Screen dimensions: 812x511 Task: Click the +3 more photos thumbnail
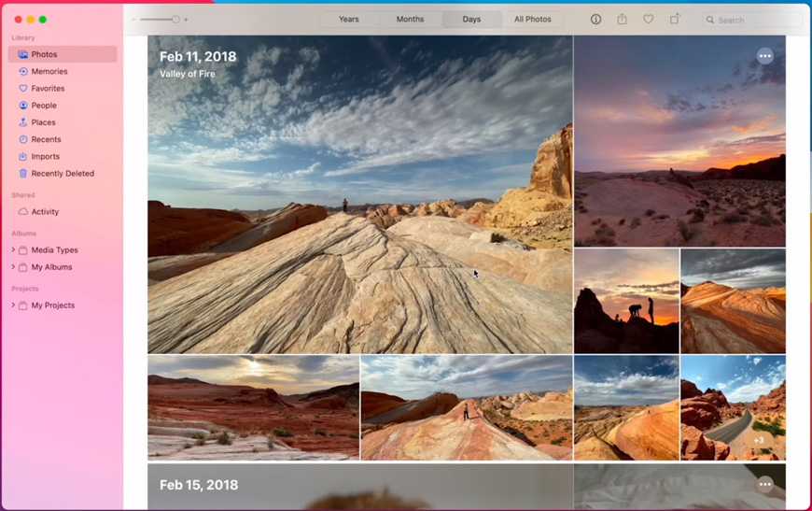(x=733, y=407)
